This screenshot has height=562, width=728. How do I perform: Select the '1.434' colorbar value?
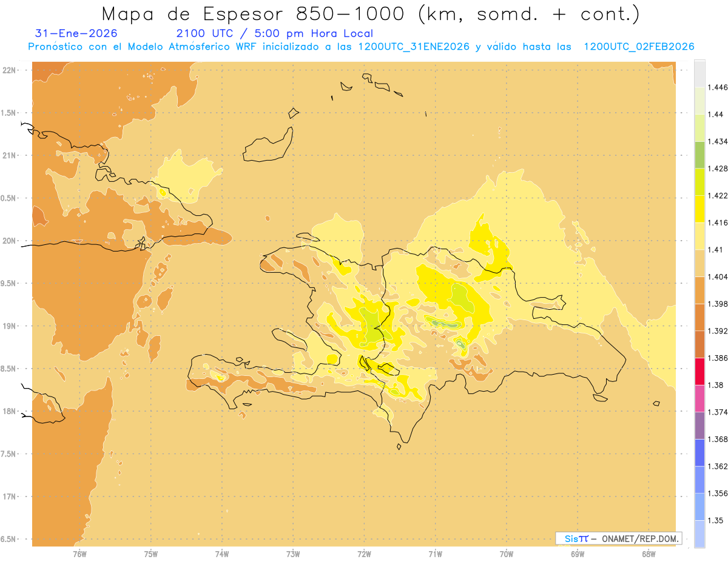pyautogui.click(x=717, y=142)
